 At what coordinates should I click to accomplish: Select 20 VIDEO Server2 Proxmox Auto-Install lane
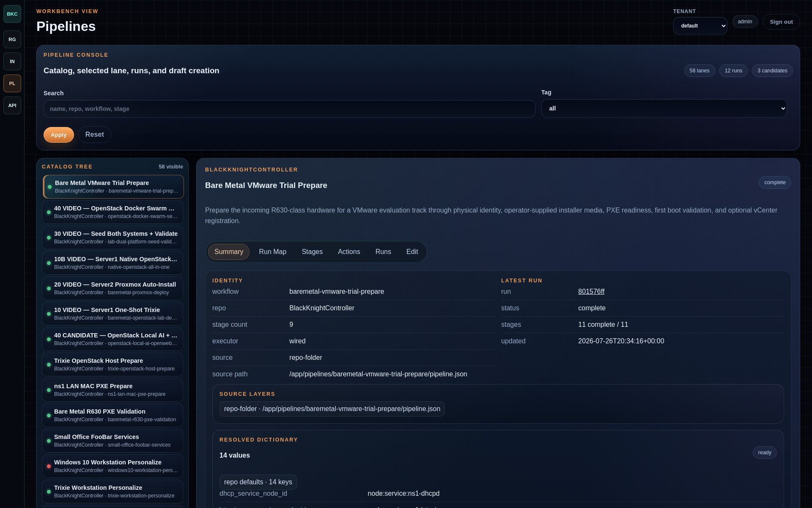[112, 288]
